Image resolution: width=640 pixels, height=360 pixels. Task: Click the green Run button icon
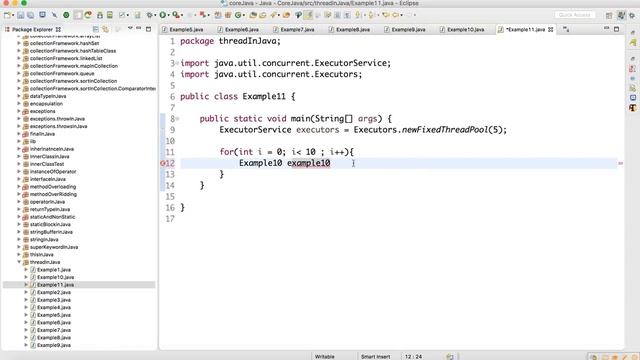click(x=163, y=15)
